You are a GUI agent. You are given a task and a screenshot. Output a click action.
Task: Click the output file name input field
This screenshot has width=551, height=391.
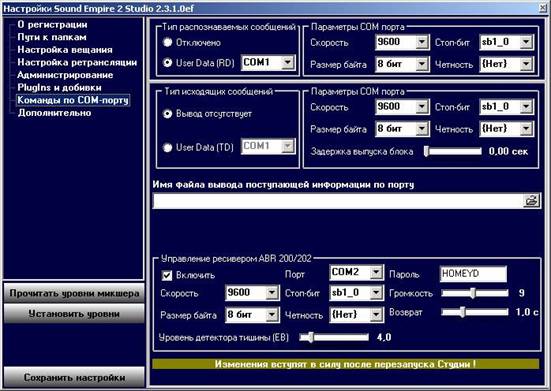click(x=338, y=201)
